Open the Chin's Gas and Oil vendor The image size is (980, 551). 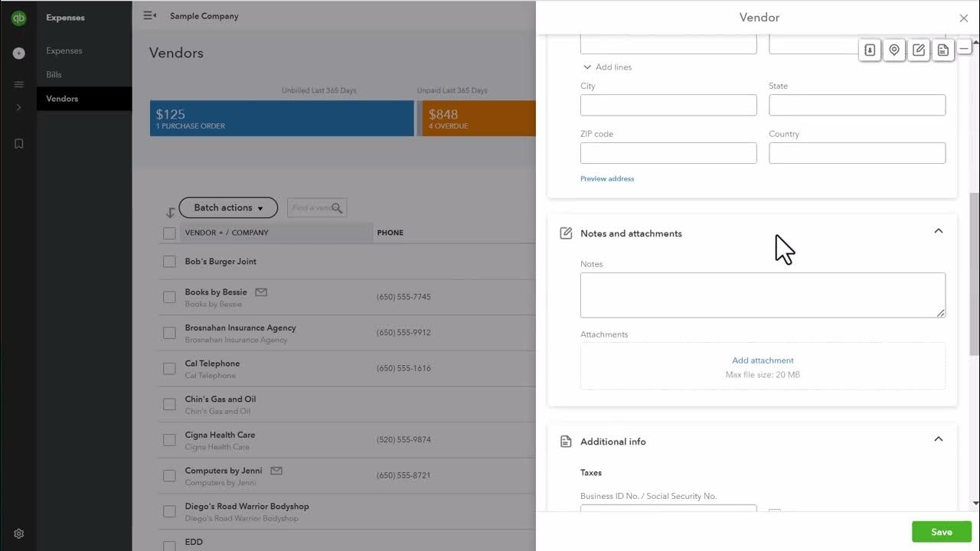pyautogui.click(x=220, y=399)
